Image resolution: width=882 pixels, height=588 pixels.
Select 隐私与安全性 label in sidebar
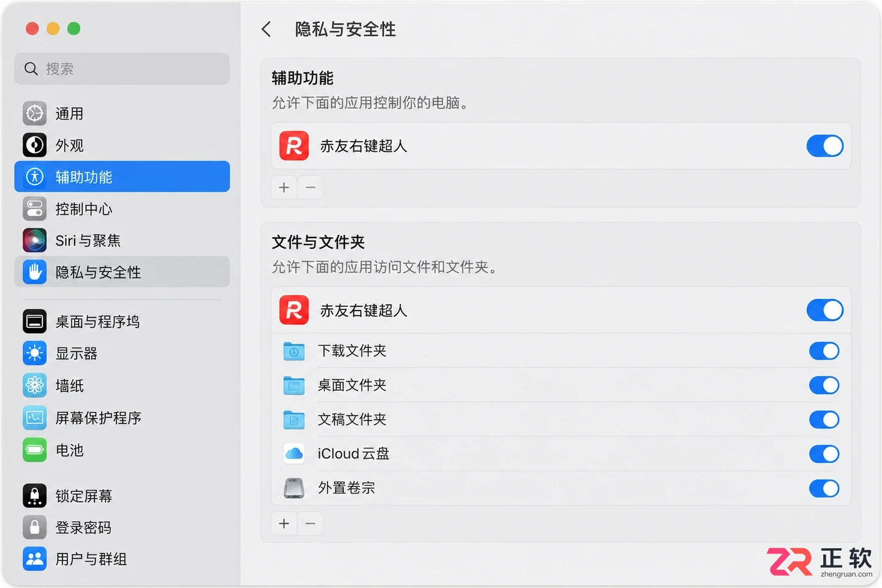[x=98, y=273]
